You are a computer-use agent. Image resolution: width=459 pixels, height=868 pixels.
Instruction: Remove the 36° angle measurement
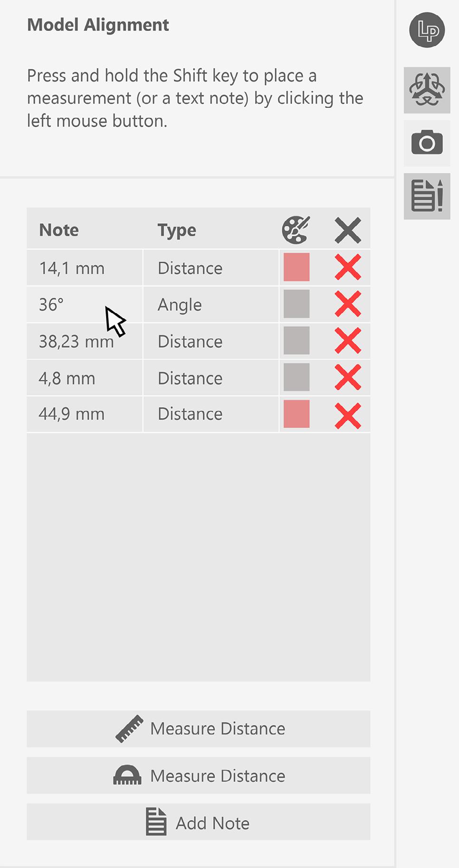(x=348, y=304)
